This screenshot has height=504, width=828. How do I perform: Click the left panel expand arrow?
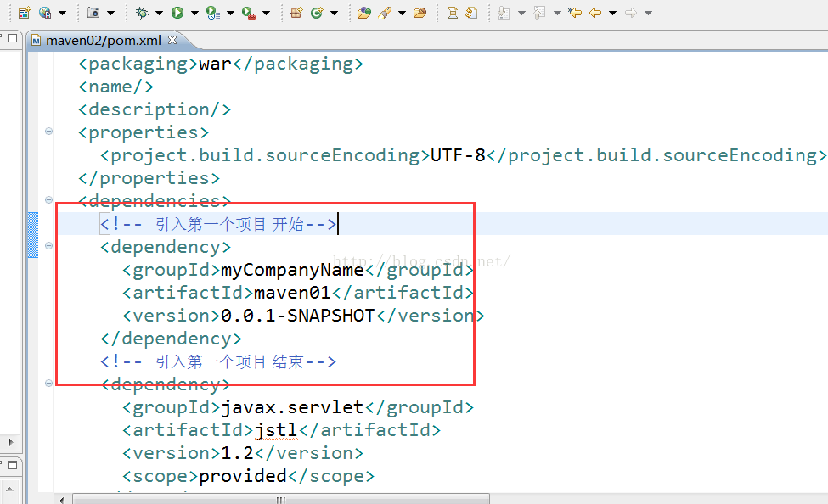pyautogui.click(x=11, y=442)
